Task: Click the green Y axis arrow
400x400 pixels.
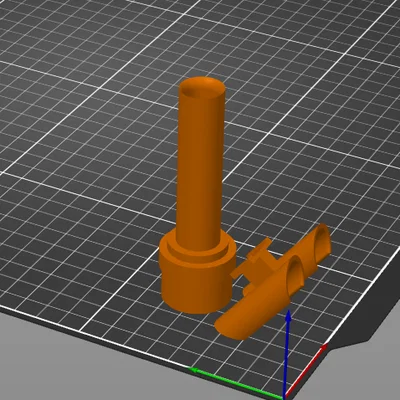Action: 235,383
